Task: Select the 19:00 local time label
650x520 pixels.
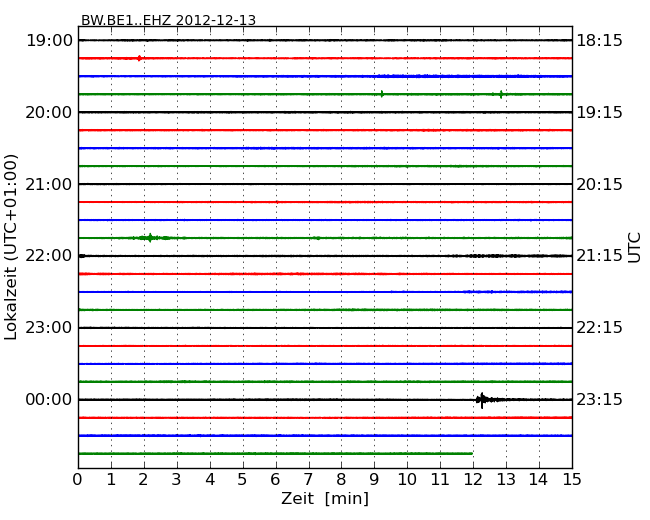Action: tap(49, 41)
